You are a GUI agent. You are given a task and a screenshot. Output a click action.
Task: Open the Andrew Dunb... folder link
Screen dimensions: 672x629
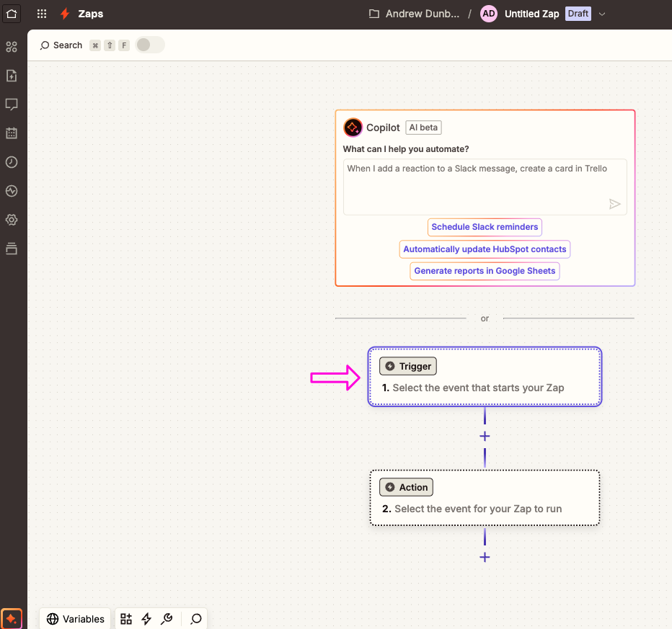tap(422, 14)
